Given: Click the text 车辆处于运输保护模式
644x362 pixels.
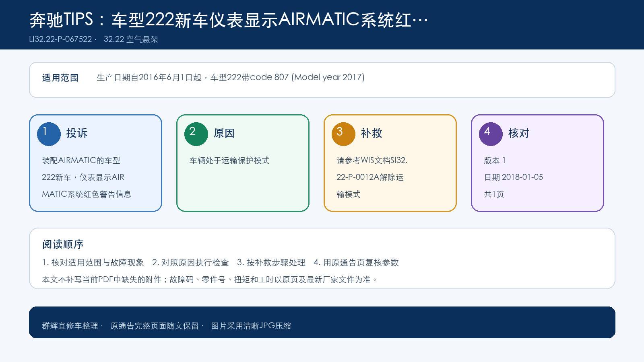Looking at the screenshot, I should pyautogui.click(x=229, y=160).
